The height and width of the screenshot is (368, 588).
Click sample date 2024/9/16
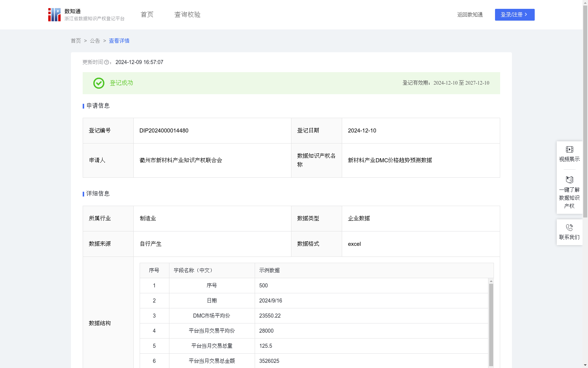(x=271, y=301)
